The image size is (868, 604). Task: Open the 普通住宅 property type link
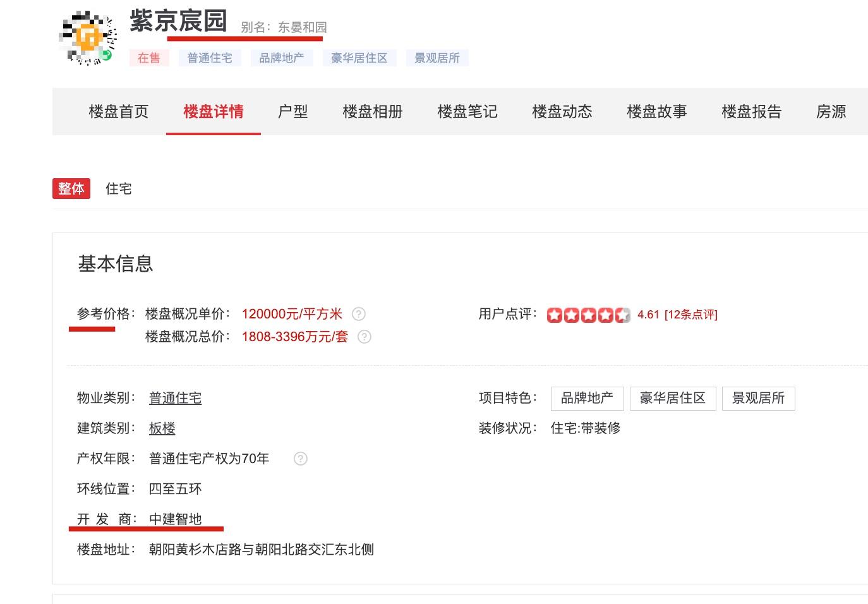click(175, 398)
